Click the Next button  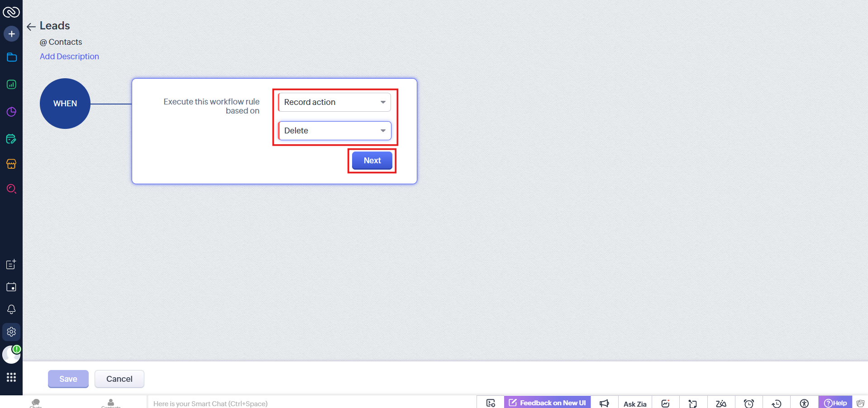372,161
